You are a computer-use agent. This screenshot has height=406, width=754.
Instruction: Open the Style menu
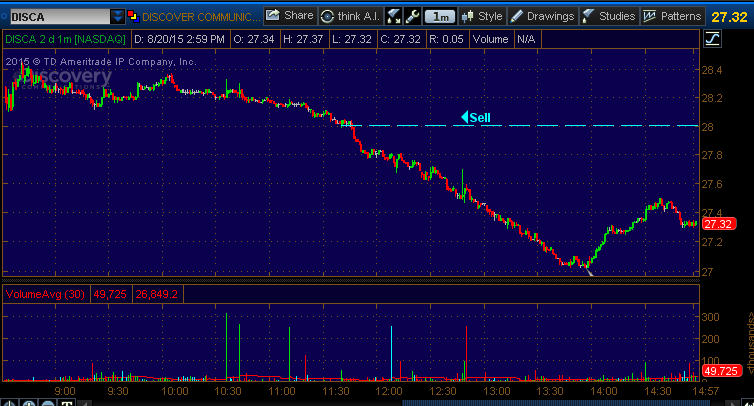pyautogui.click(x=482, y=17)
